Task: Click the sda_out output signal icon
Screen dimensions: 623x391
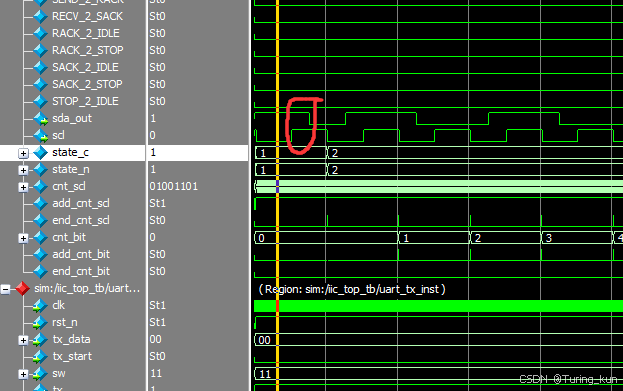Action: 40,118
